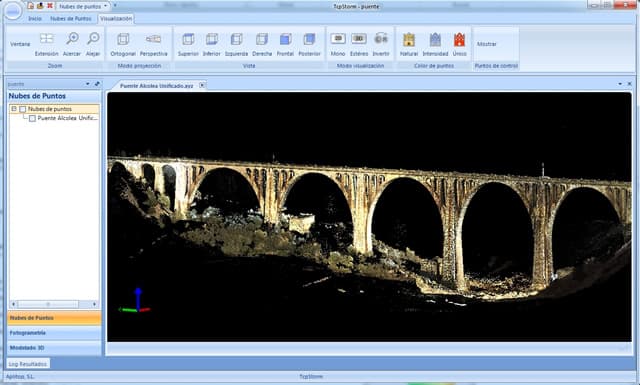The height and width of the screenshot is (385, 640).
Task: Collapse the Nubes de puntos tree node
Action: [x=14, y=109]
